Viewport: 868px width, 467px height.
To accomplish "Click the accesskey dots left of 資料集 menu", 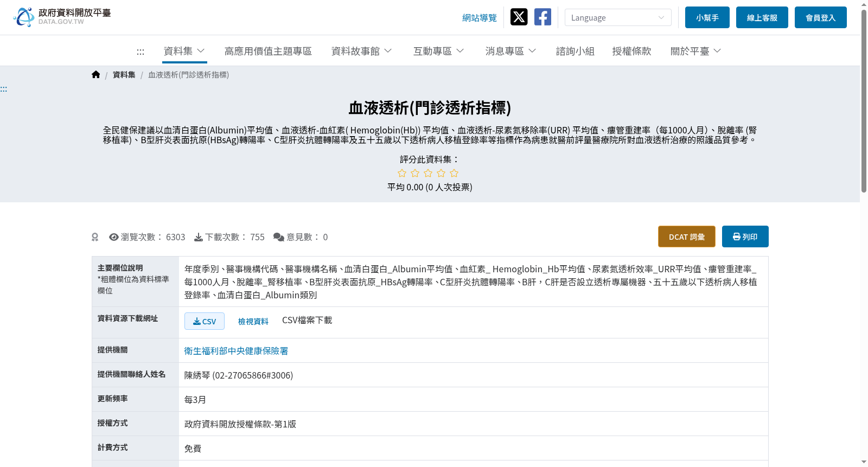I will point(141,52).
